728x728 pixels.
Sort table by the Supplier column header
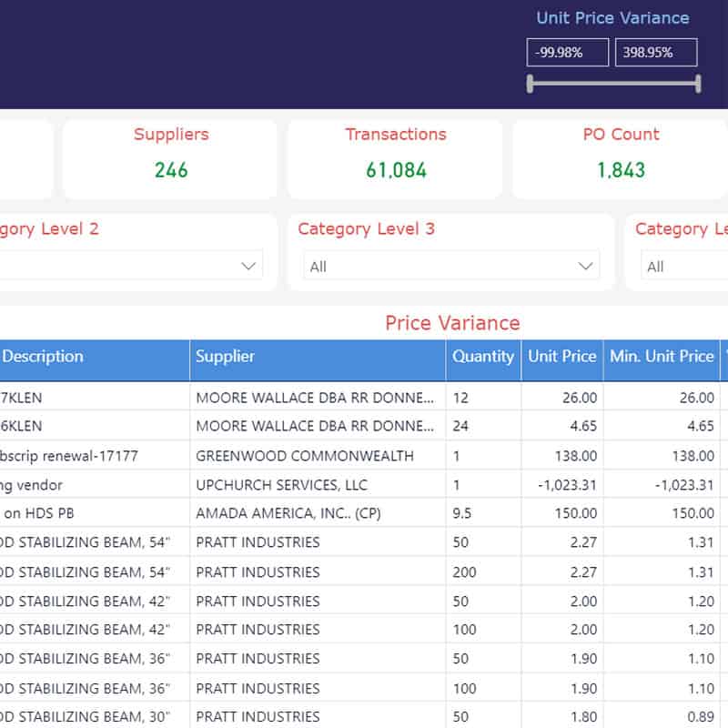pos(226,357)
